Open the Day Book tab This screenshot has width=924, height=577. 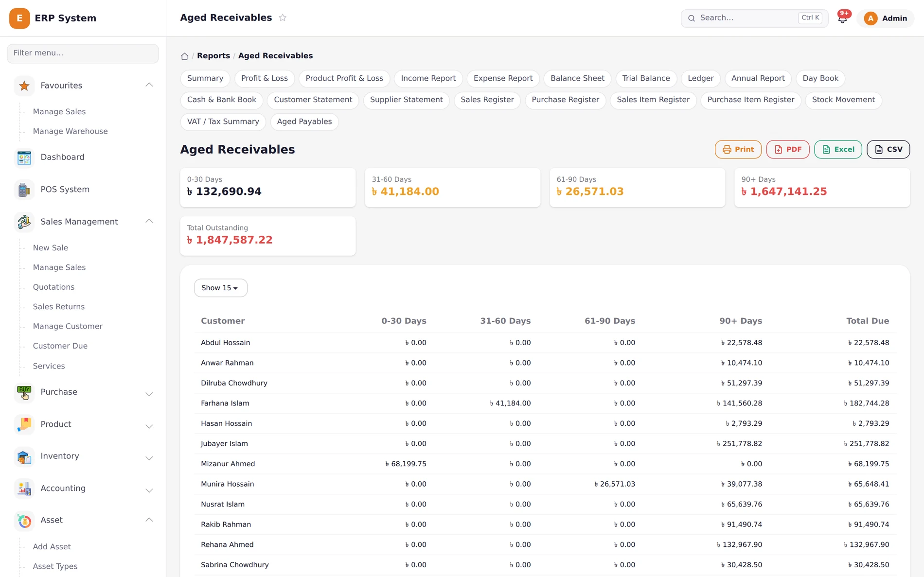820,78
